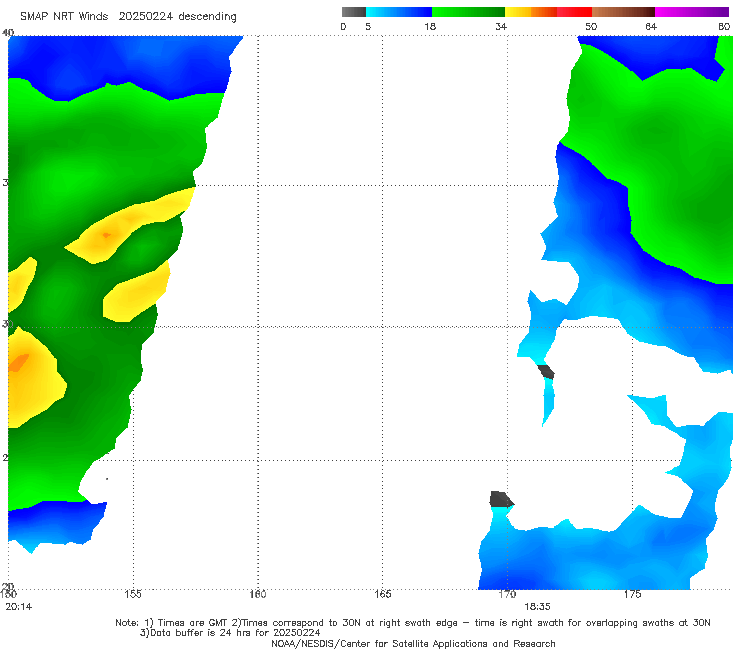Viewport: 740px width, 650px height.
Task: Click the green 18-34 segment of the color bar
Action: 468,12
